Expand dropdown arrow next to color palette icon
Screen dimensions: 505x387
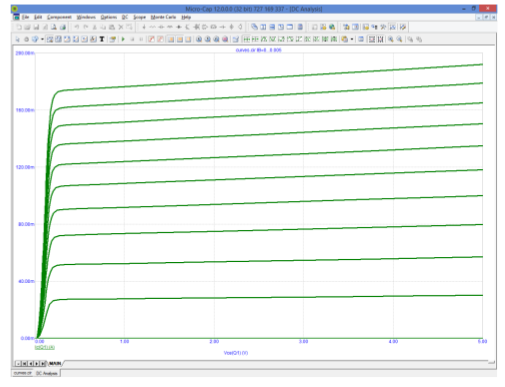[x=352, y=39]
